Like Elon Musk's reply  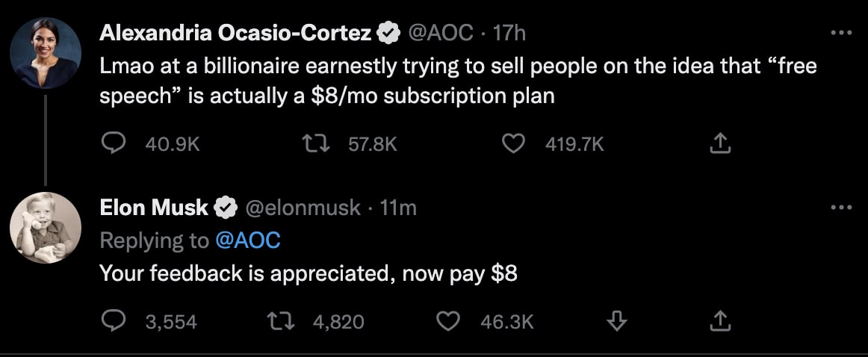coord(447,321)
